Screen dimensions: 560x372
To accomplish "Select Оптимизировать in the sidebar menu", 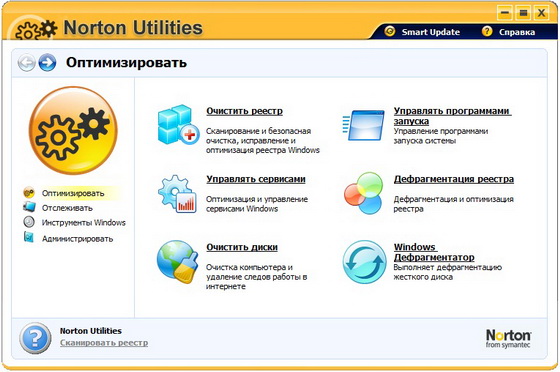I will click(x=73, y=193).
